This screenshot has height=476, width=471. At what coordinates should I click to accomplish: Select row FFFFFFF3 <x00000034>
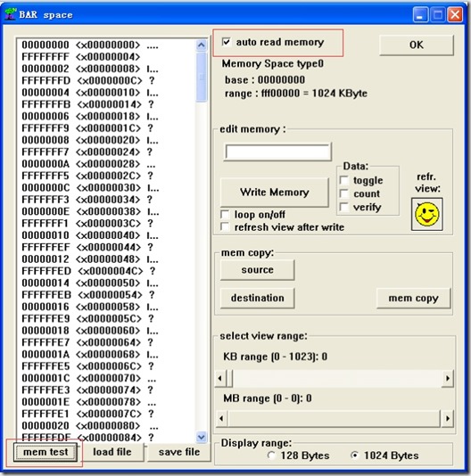click(x=106, y=200)
